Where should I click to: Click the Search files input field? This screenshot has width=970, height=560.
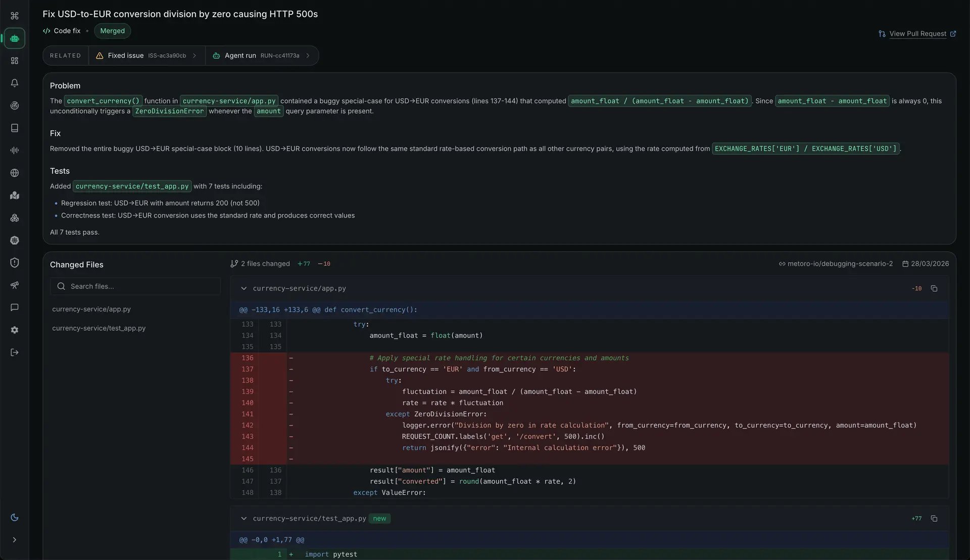click(x=135, y=286)
